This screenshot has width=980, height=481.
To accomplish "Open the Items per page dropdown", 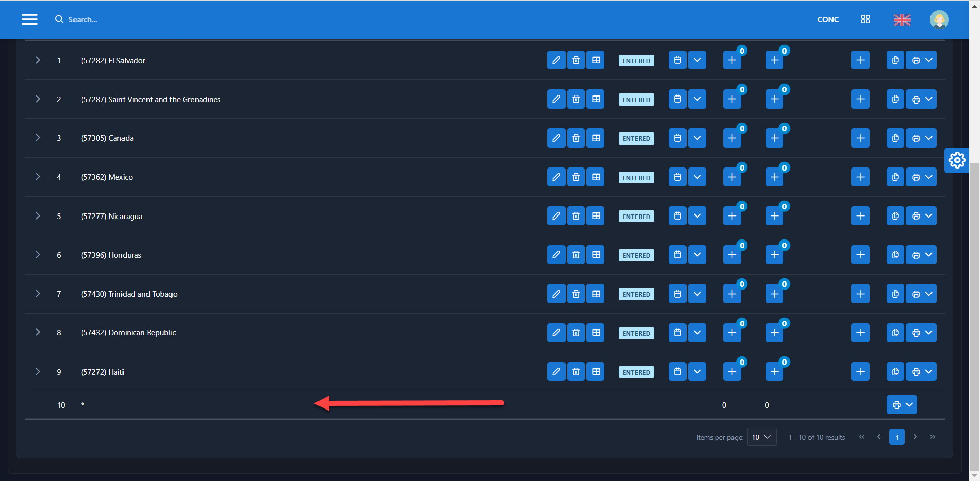I will pos(762,437).
